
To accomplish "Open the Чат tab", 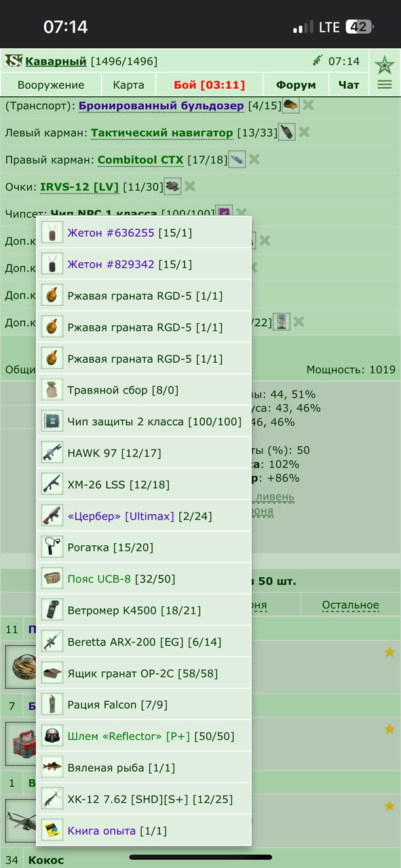I will 349,85.
